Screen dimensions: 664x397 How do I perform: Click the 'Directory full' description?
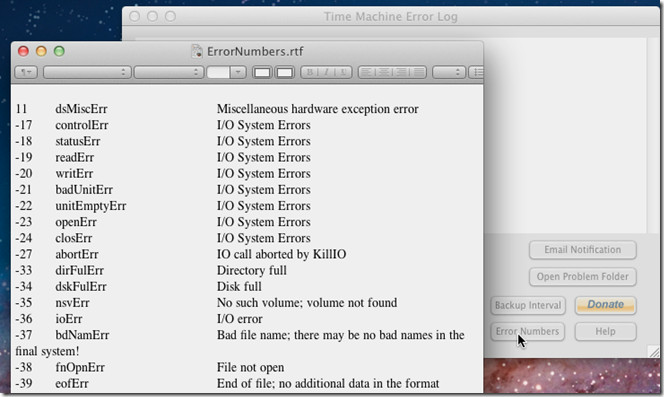(x=252, y=270)
